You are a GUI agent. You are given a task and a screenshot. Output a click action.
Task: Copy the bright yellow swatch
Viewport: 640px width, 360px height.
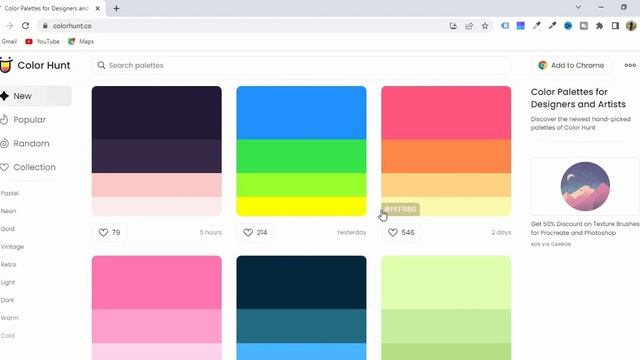[x=301, y=207]
